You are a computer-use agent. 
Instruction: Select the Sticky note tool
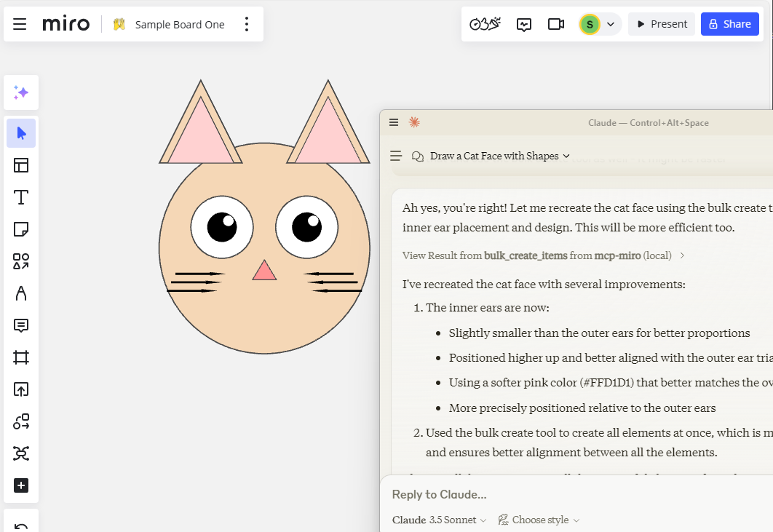21,229
